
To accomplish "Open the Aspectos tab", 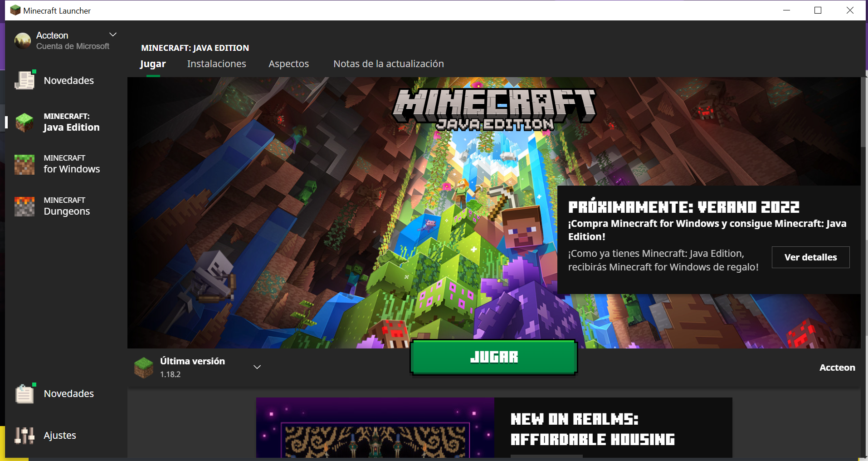I will point(288,64).
